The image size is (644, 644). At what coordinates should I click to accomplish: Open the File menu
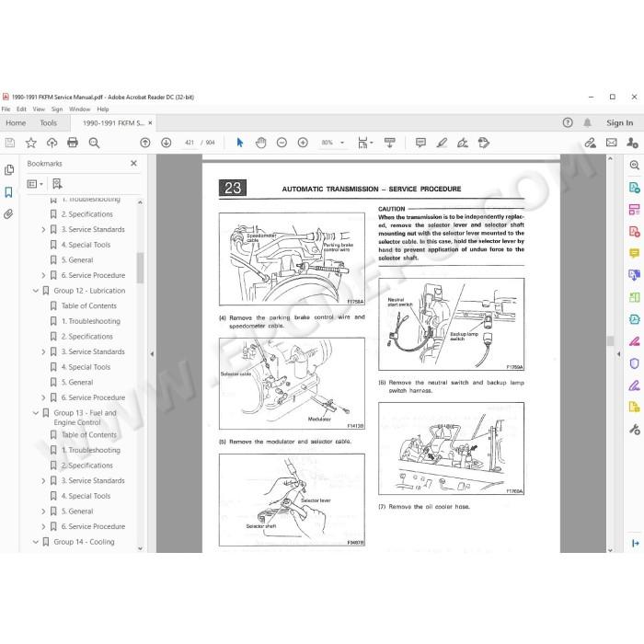click(6, 109)
